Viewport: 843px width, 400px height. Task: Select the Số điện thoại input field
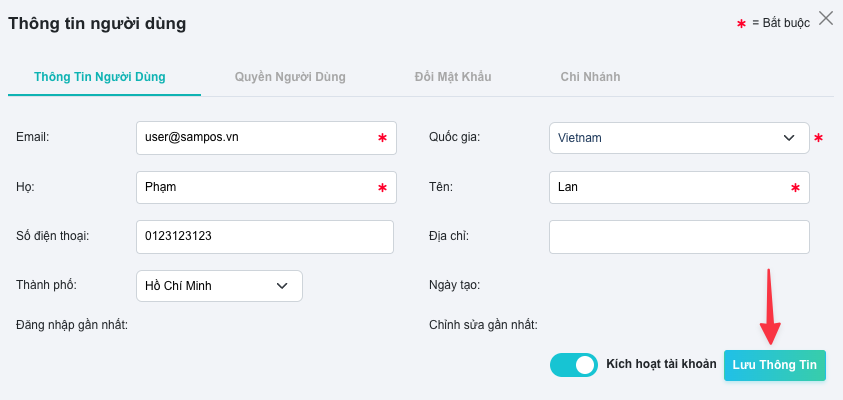point(264,237)
